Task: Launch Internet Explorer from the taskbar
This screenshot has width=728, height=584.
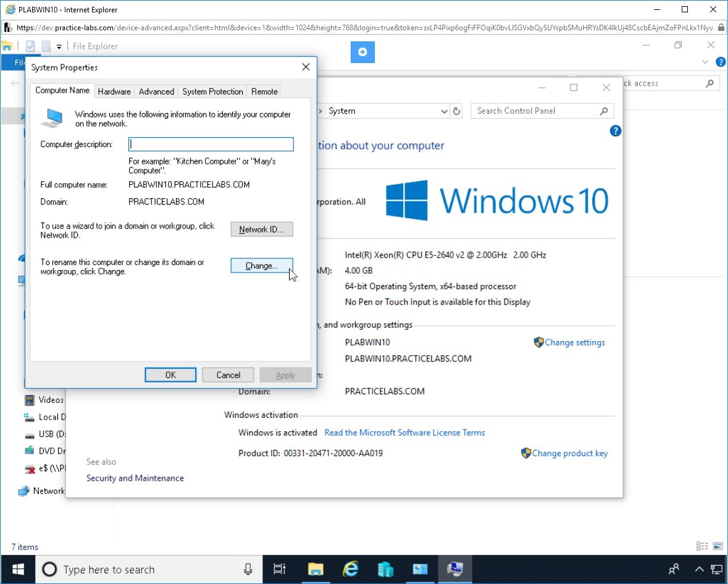Action: coord(351,569)
